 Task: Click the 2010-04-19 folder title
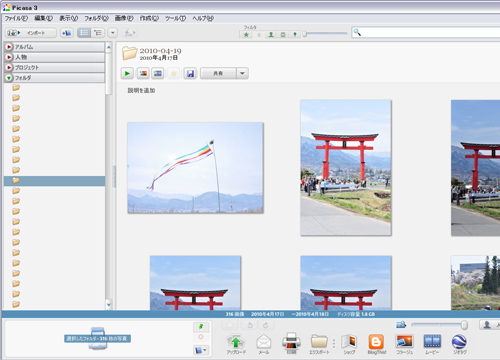(x=160, y=51)
